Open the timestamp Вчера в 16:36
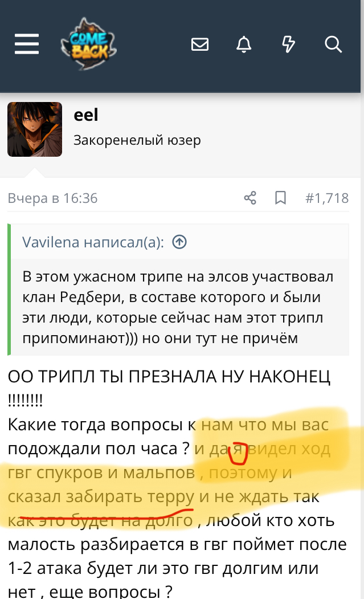This screenshot has width=364, height=599. tap(53, 198)
